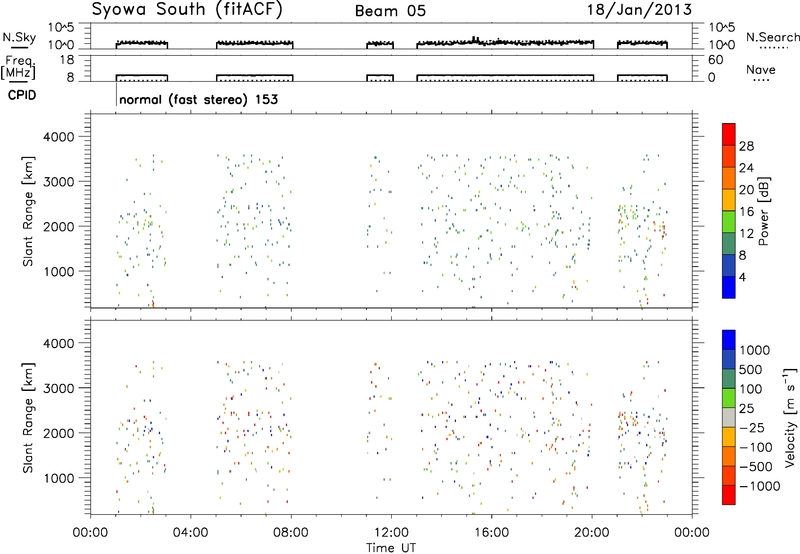Viewport: 800px width, 554px height.
Task: Click right '10^0' noise axis label
Action: 721,45
